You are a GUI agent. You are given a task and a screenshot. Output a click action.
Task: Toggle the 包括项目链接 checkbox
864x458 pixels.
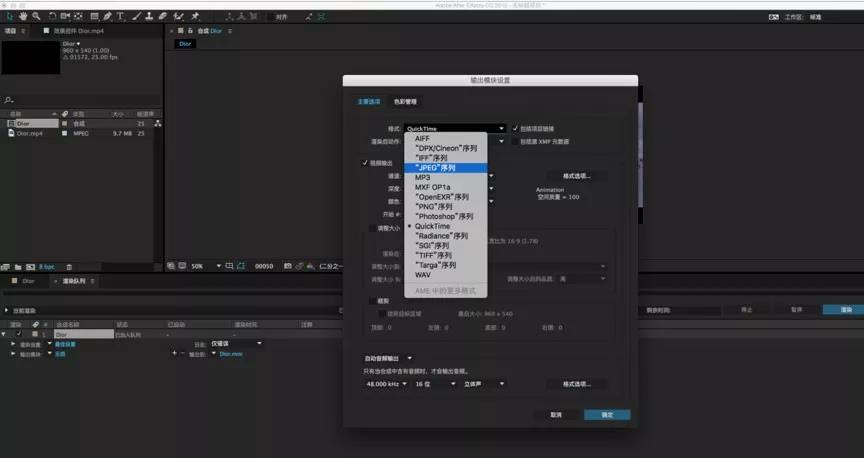click(x=515, y=129)
